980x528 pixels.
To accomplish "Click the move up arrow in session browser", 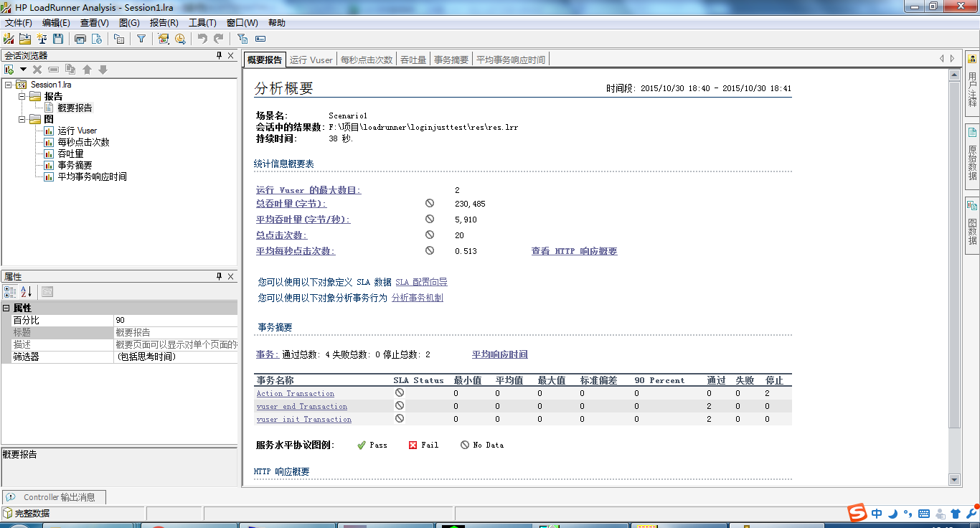I will tap(87, 70).
